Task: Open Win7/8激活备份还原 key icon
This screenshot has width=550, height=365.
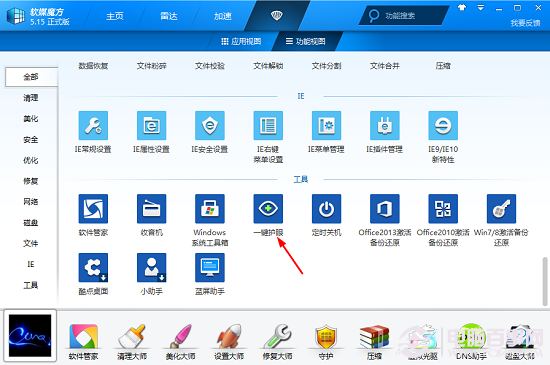Action: tap(501, 209)
